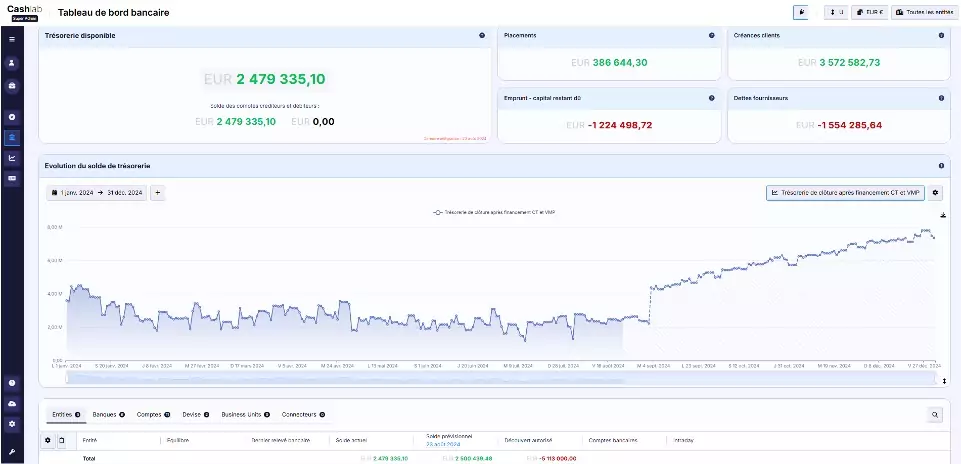Open the chart analytics sidebar icon
The height and width of the screenshot is (464, 961).
(x=12, y=158)
